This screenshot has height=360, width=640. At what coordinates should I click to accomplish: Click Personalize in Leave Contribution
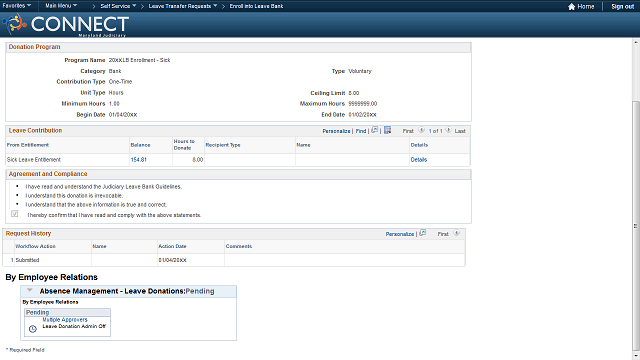pyautogui.click(x=336, y=131)
